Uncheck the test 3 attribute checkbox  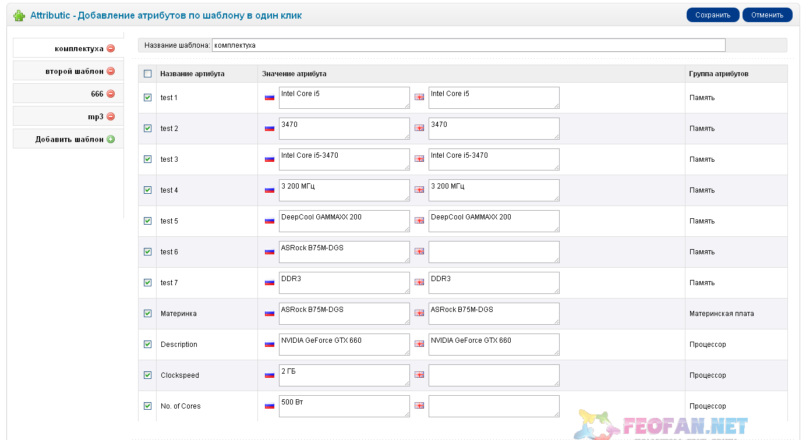tap(148, 159)
